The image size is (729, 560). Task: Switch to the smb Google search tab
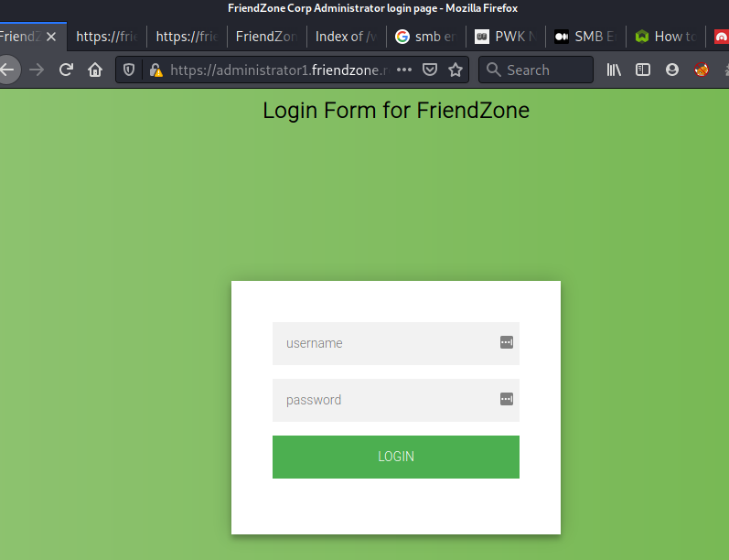click(426, 37)
